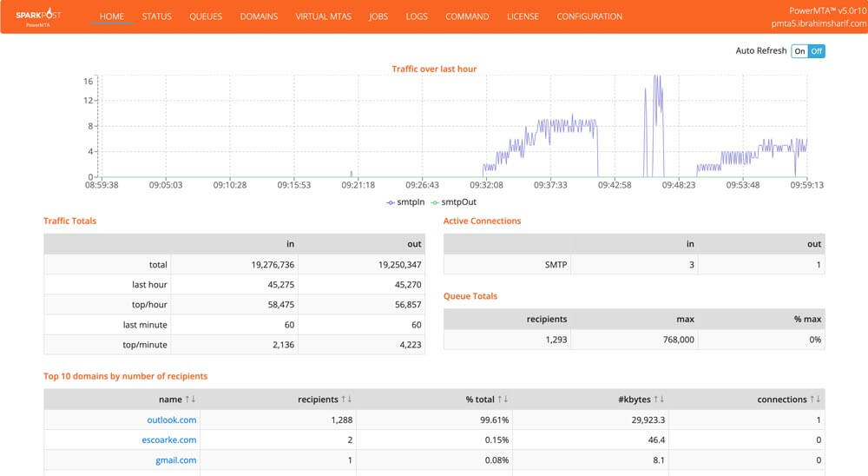This screenshot has width=868, height=476.
Task: Open the HOME menu item
Action: coord(112,17)
